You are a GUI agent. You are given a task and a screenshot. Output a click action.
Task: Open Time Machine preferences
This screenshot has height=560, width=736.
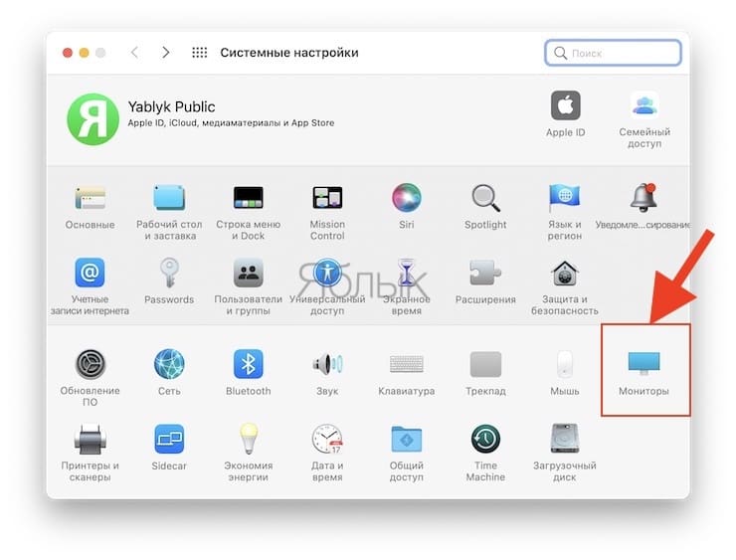pyautogui.click(x=485, y=439)
